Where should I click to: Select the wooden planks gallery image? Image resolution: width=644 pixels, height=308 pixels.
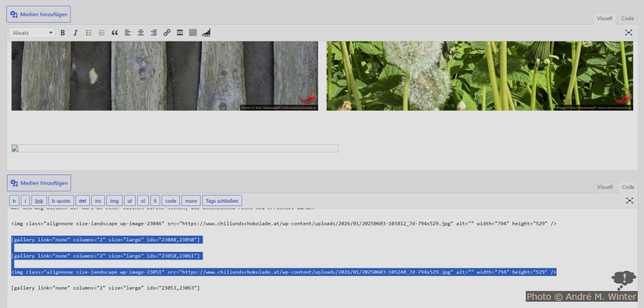pos(165,76)
